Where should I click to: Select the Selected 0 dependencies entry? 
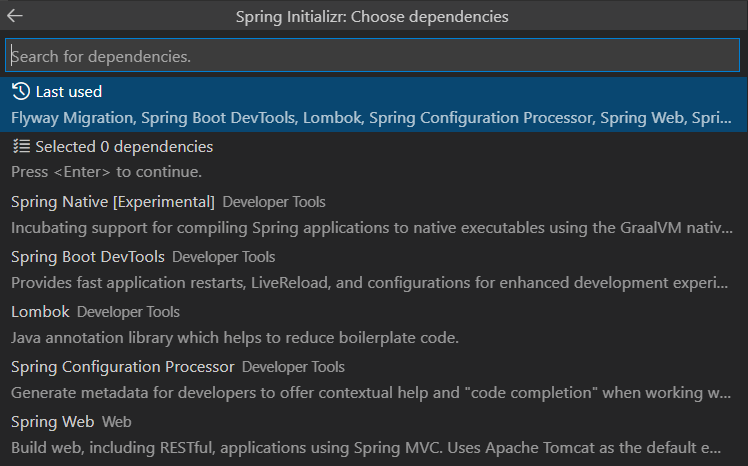point(123,147)
